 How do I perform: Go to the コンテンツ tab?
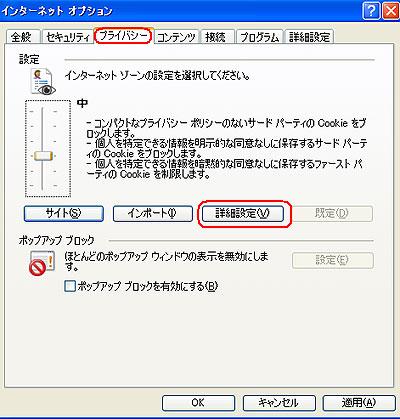(x=176, y=37)
